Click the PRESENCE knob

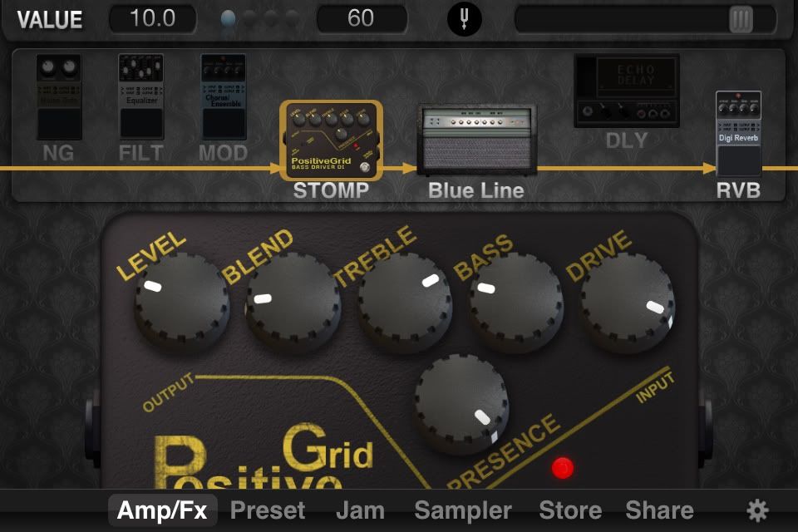click(x=461, y=404)
